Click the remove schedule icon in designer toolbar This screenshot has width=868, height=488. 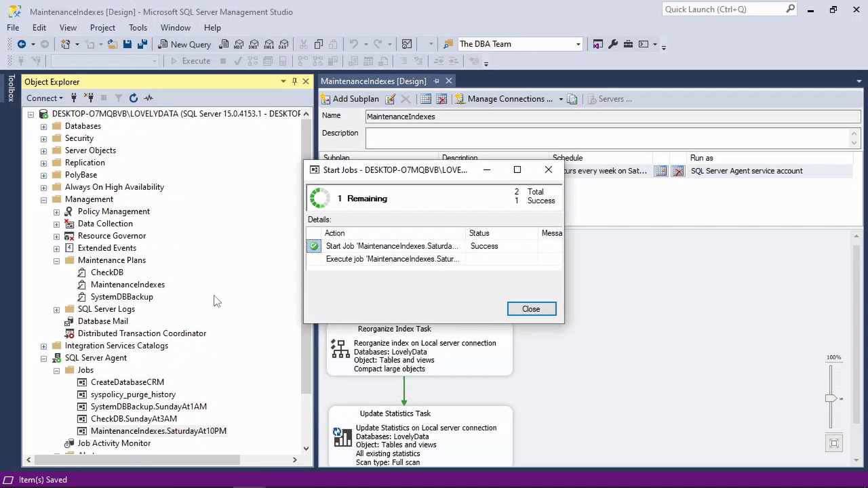pos(441,99)
